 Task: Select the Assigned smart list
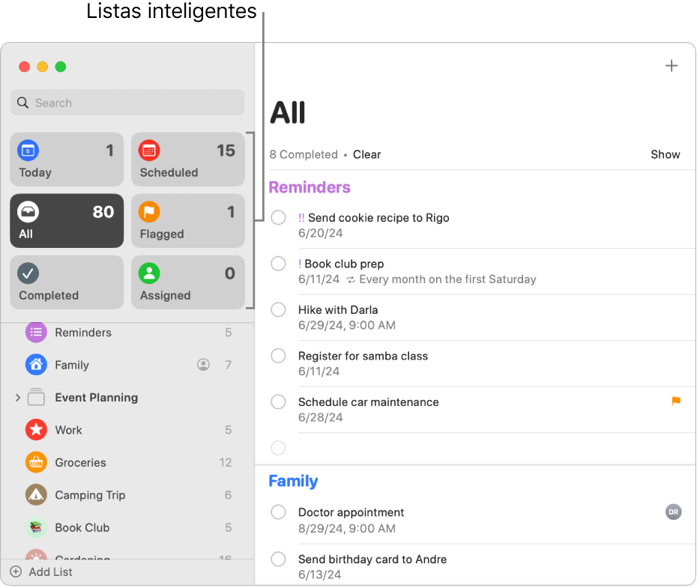tap(188, 282)
